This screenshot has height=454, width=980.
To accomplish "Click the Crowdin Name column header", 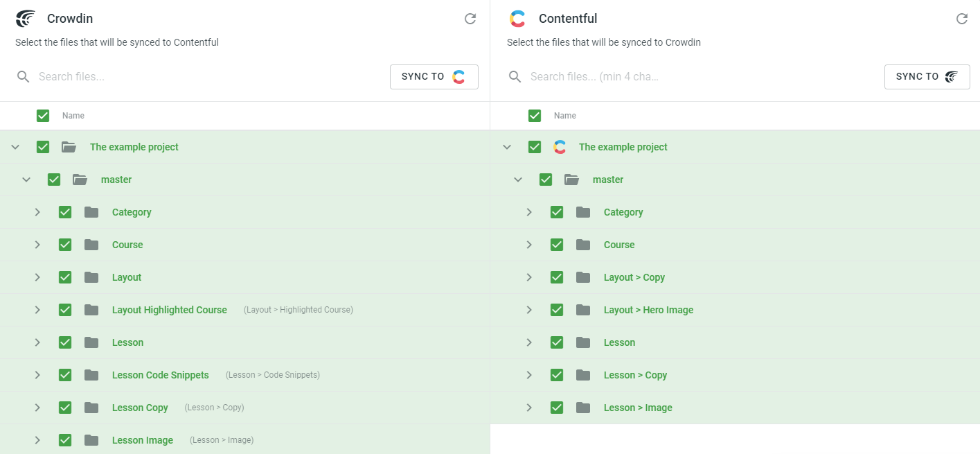I will pos(73,116).
